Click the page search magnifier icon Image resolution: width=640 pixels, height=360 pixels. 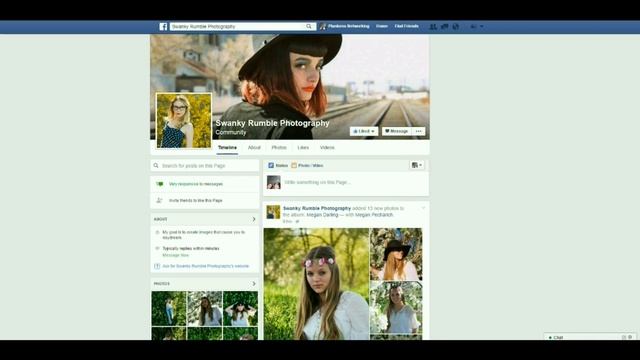coord(156,166)
